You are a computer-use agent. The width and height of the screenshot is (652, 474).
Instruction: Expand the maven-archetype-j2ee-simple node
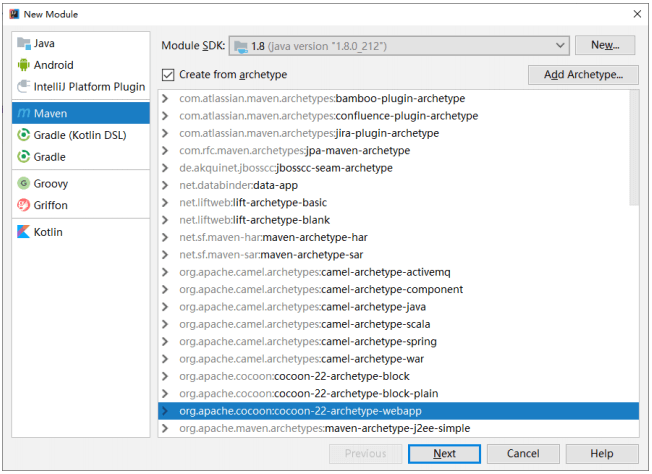point(165,428)
